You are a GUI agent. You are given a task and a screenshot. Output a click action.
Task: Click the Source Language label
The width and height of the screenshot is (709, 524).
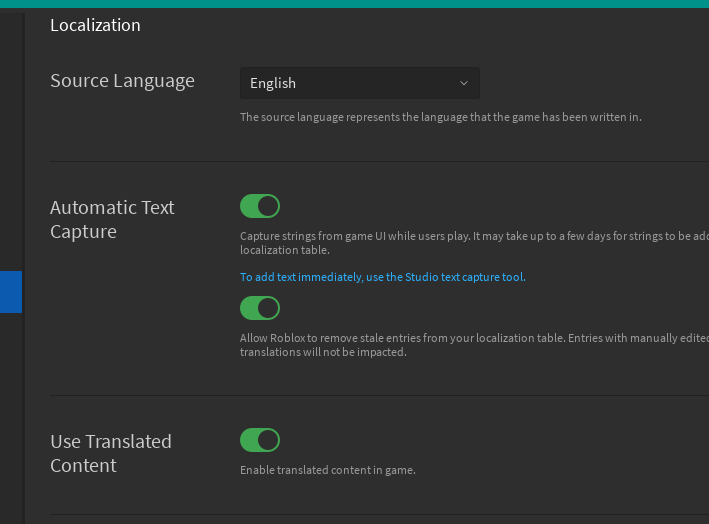point(122,81)
